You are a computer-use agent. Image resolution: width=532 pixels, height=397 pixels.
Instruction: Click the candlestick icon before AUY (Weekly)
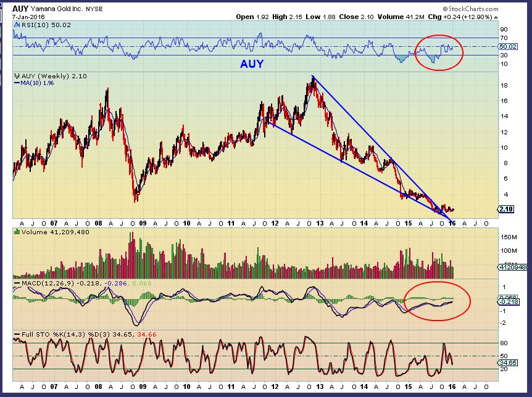17,76
